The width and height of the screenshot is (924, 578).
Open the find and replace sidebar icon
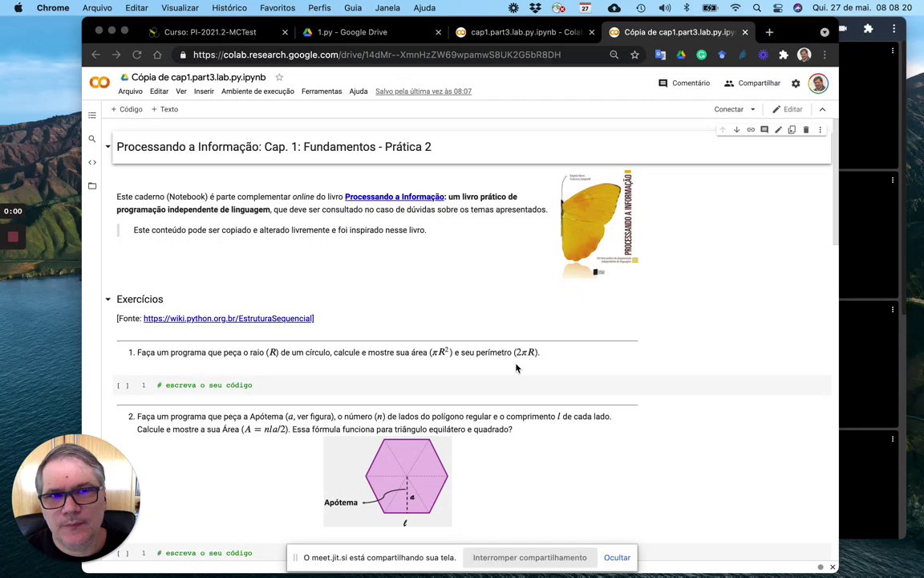(92, 139)
